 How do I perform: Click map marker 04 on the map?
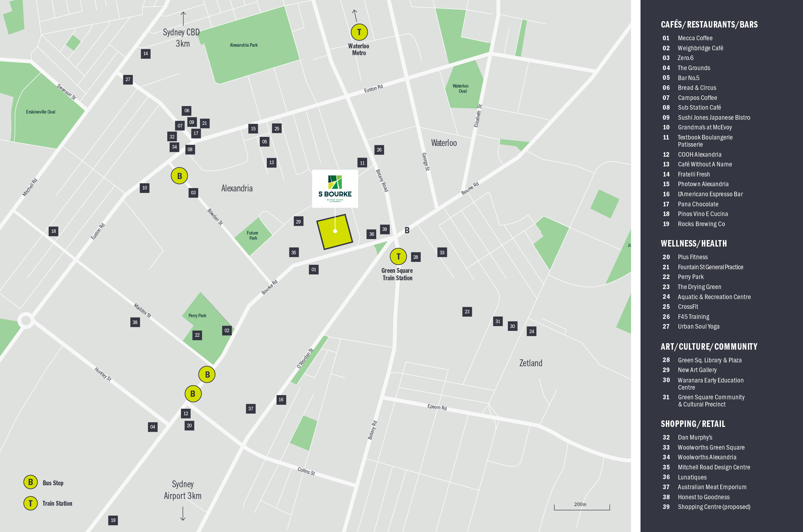[153, 427]
